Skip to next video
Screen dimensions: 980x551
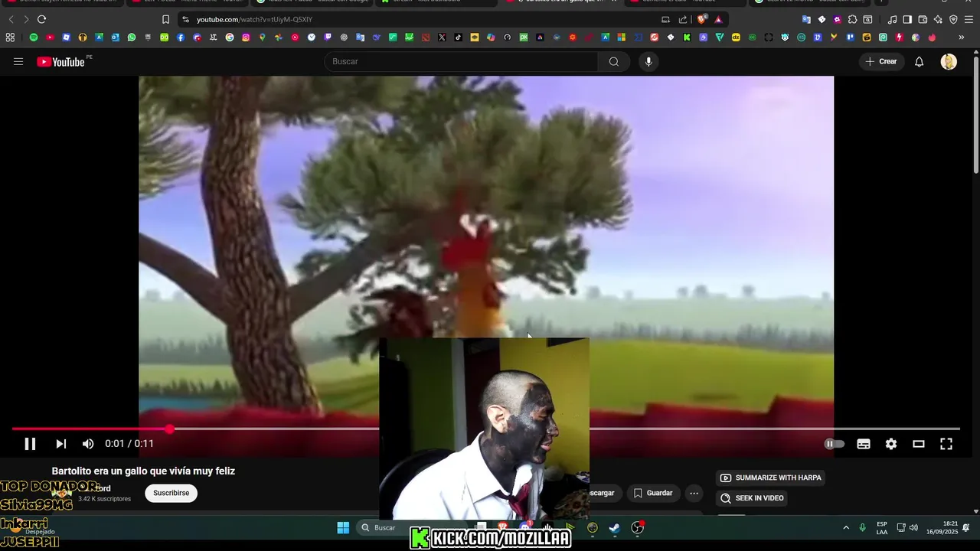coord(61,444)
